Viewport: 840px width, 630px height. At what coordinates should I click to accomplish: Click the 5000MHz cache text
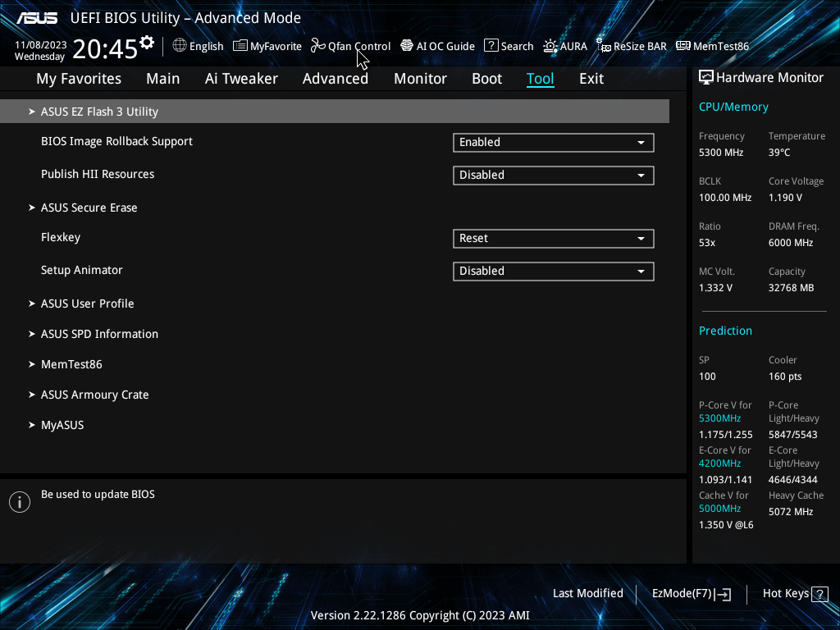[x=719, y=509]
